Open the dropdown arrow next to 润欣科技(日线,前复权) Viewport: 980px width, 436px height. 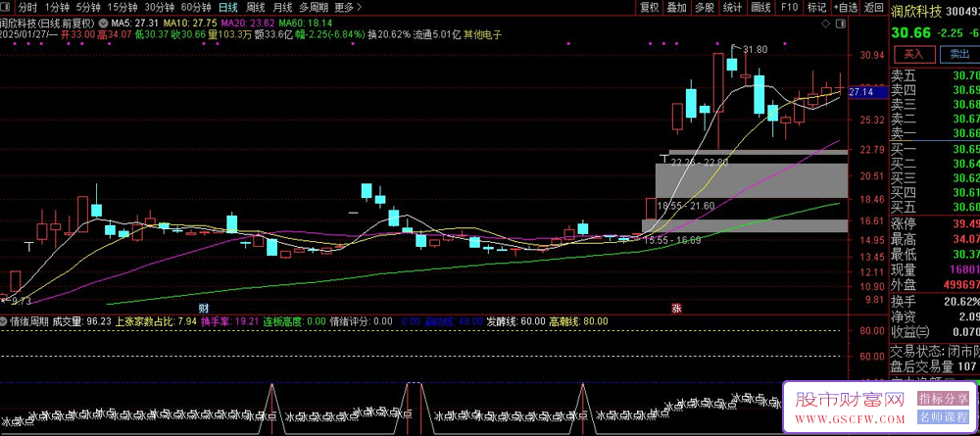pos(103,24)
